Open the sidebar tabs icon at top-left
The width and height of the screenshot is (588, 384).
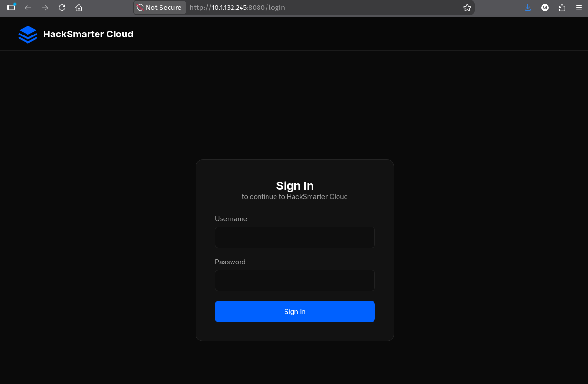11,8
